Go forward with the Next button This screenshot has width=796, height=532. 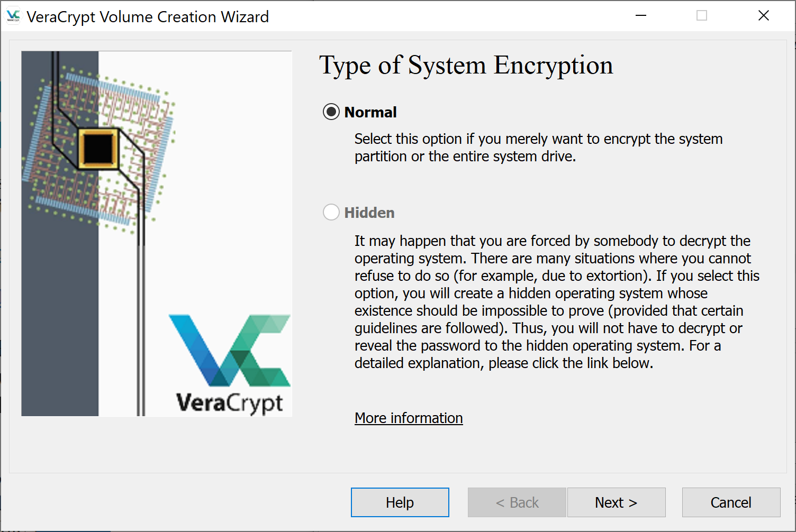[x=616, y=502]
